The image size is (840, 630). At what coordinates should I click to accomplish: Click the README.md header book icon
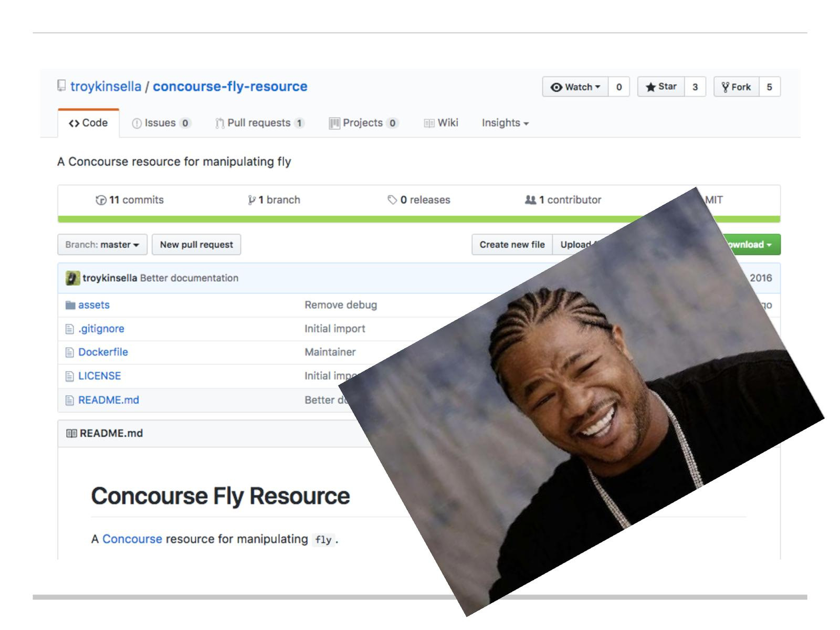pos(72,434)
